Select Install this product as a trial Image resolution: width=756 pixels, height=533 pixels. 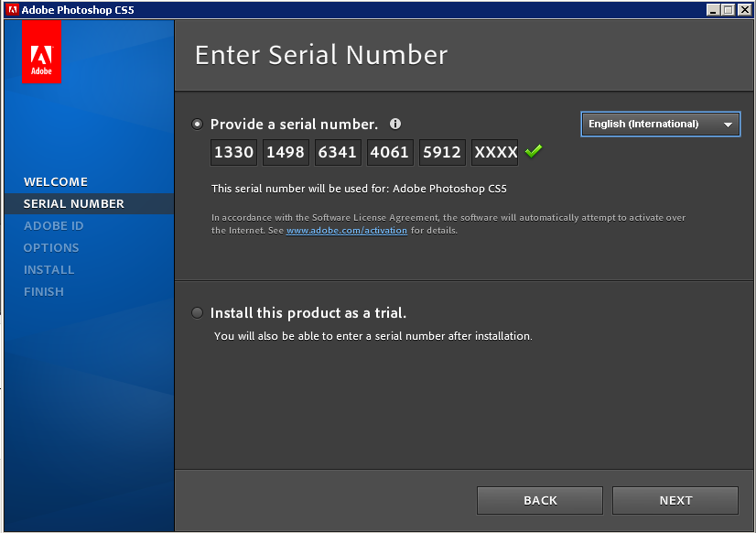pos(197,312)
